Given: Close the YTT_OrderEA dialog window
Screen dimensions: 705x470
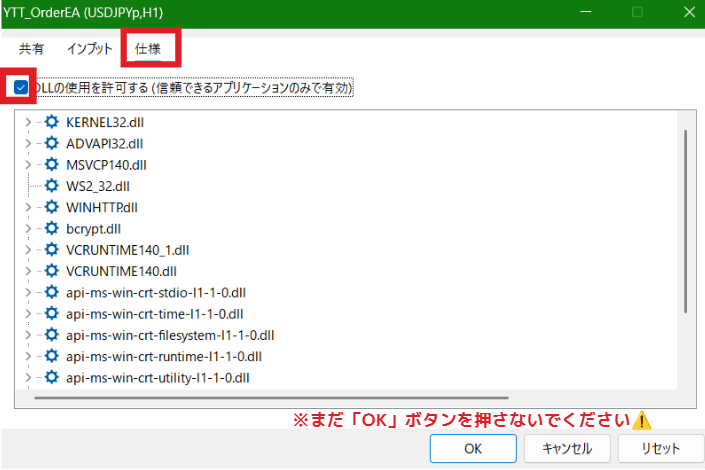Looking at the screenshot, I should tap(689, 12).
